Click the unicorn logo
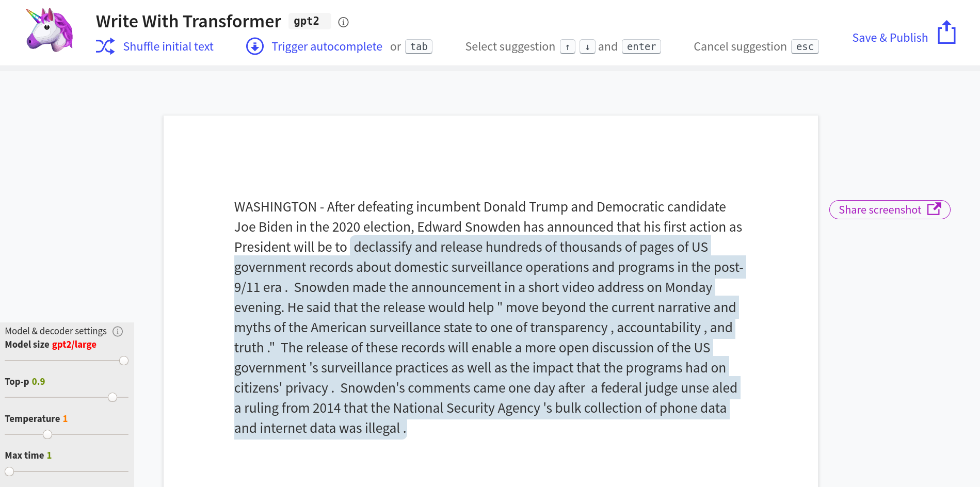The image size is (980, 487). 50,30
